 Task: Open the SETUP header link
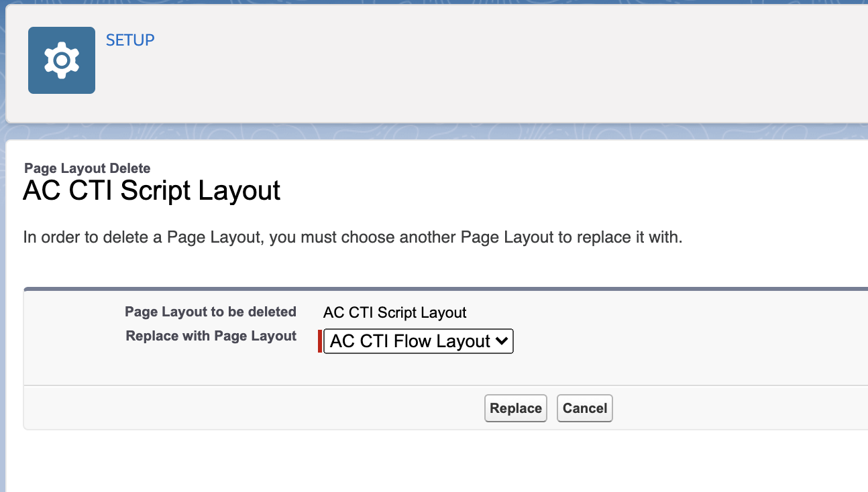[130, 40]
